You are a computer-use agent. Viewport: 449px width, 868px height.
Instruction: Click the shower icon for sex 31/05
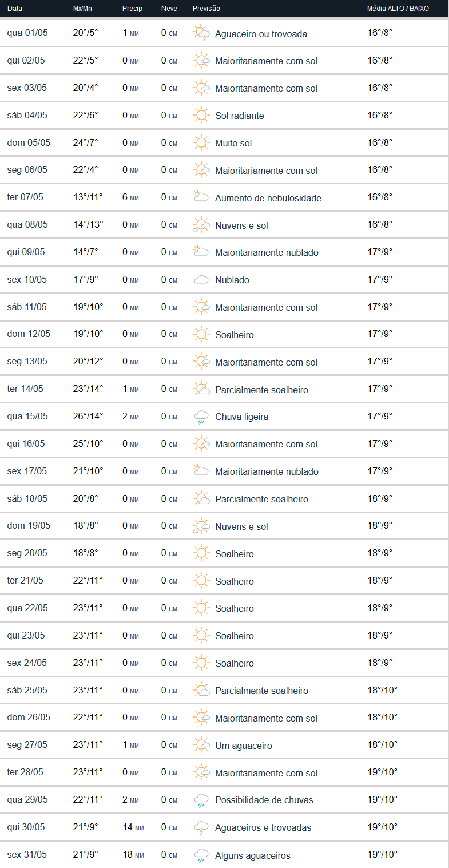coord(201,855)
